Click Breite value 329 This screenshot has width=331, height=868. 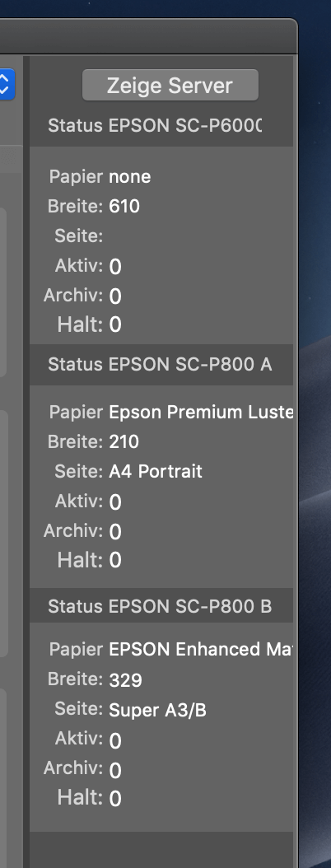(125, 679)
